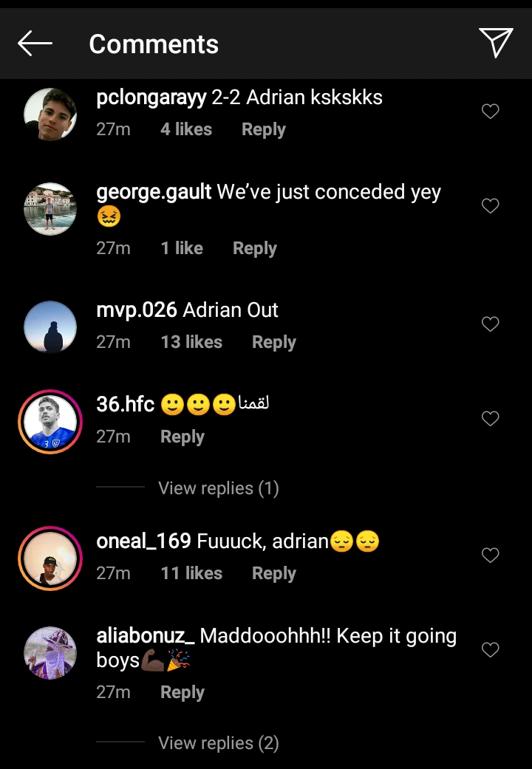Like george.gault's comment with the heart
The width and height of the screenshot is (532, 769).
point(491,206)
